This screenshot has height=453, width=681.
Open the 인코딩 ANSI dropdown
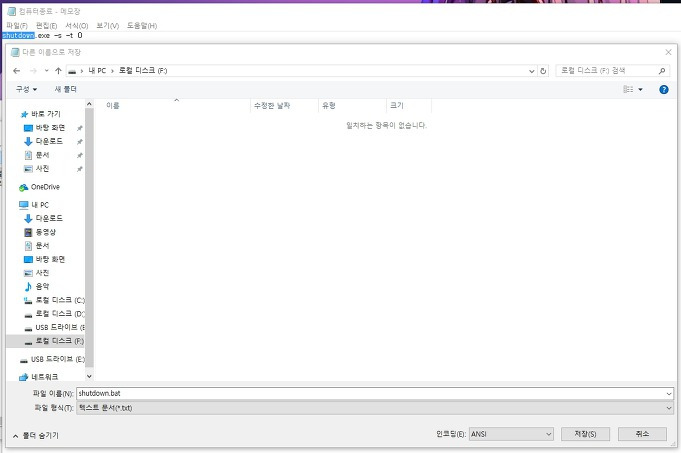511,434
